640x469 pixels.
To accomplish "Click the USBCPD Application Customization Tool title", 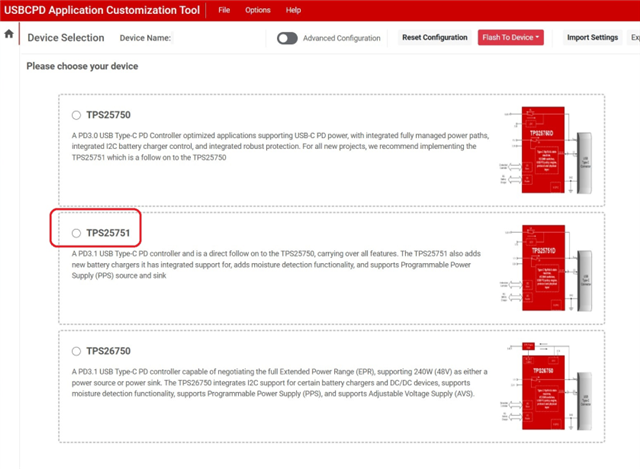I will [102, 10].
